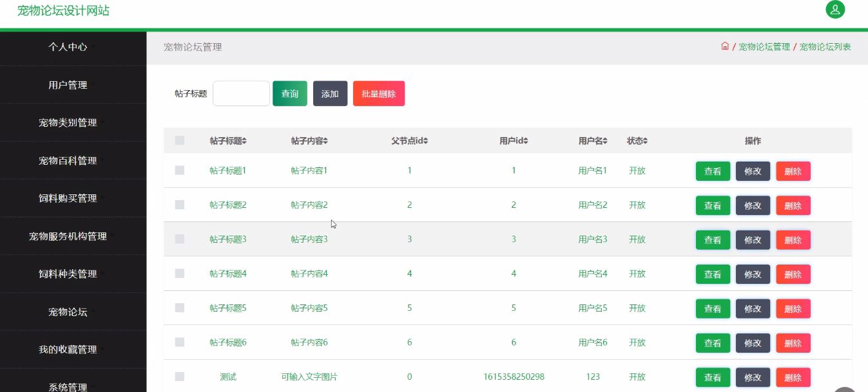Delete 帖子标题5 row using 删除
This screenshot has height=392, width=868.
click(793, 308)
